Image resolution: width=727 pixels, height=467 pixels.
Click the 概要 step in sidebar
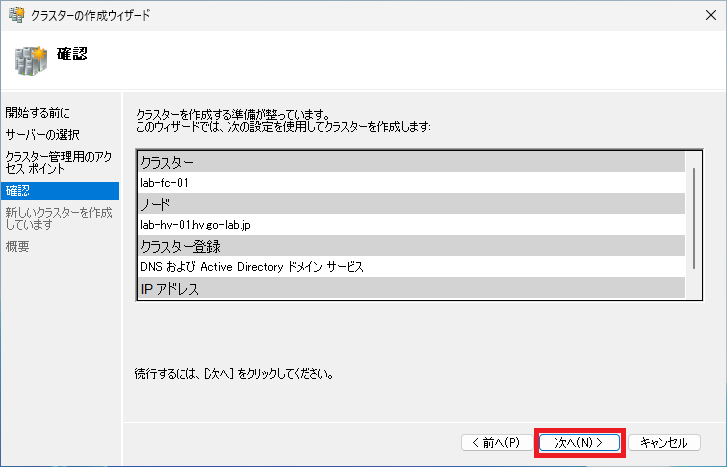point(18,246)
